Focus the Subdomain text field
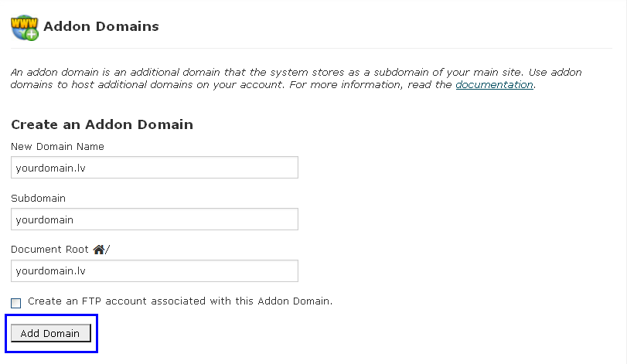Viewport: 627px width, 364px height. click(155, 219)
